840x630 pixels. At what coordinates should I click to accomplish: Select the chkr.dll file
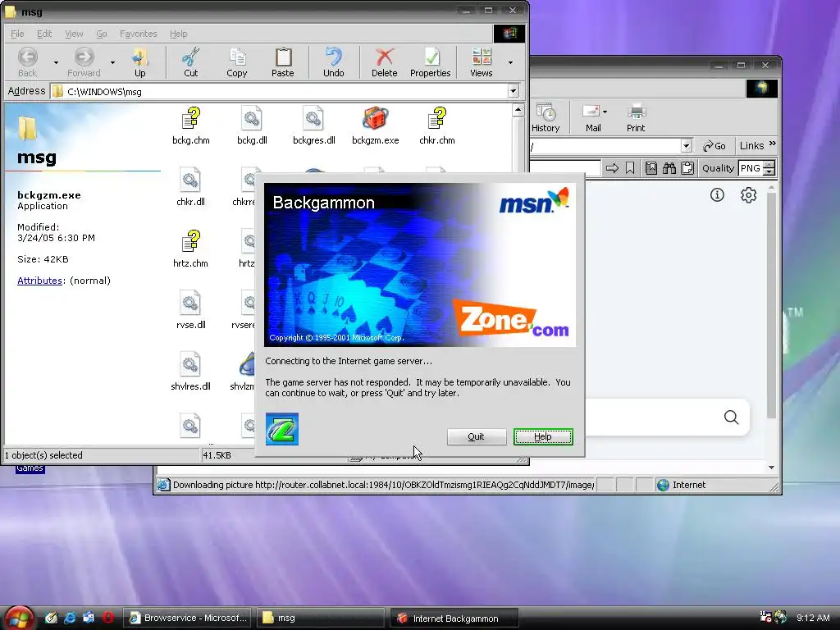coord(190,188)
